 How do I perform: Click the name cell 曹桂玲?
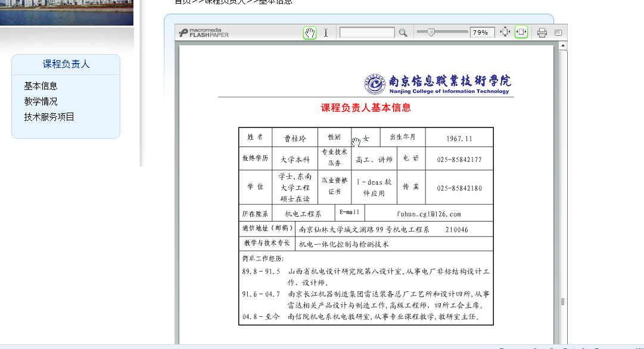coord(295,138)
